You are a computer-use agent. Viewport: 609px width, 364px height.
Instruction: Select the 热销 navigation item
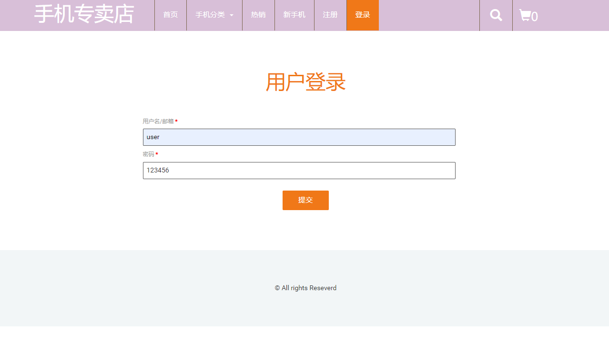[258, 15]
